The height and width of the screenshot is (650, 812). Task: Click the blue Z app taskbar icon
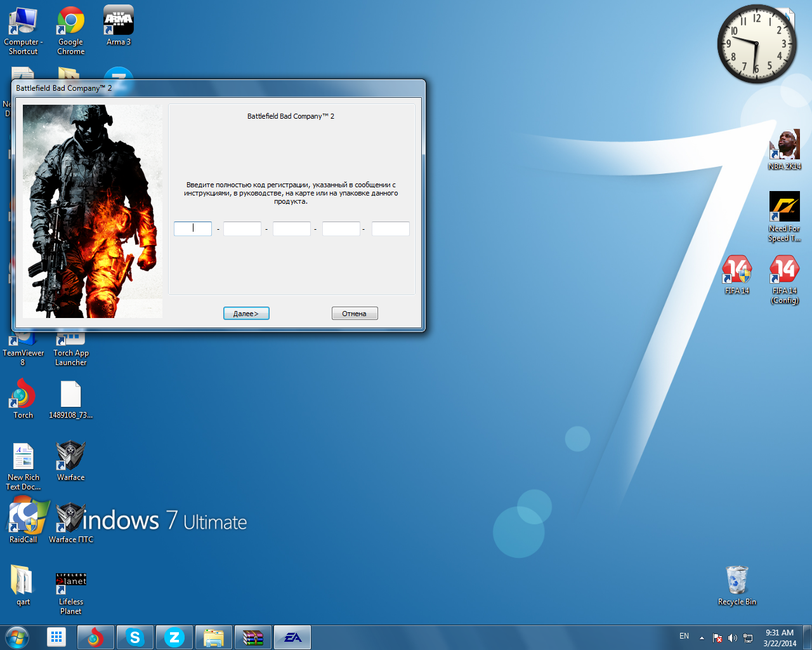[x=174, y=637]
